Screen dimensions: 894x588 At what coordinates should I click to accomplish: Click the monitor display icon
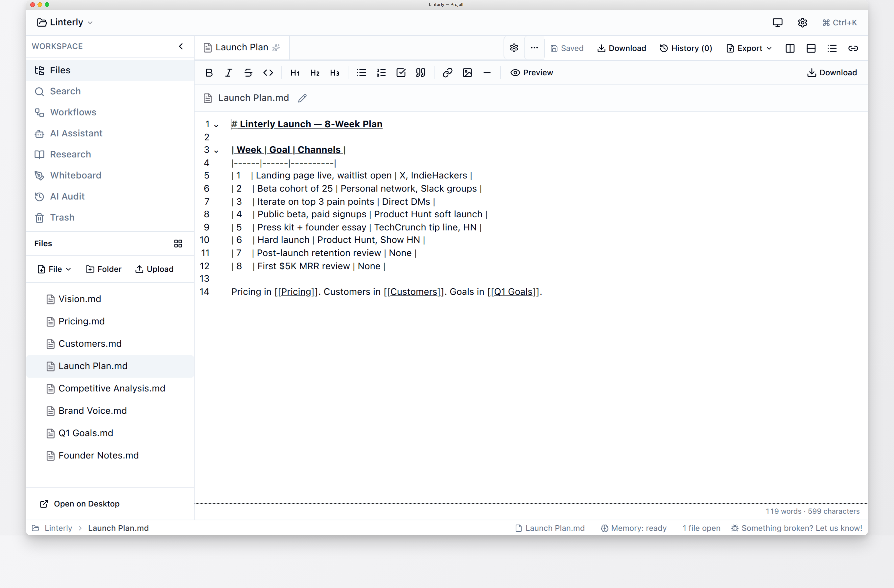[x=777, y=23]
